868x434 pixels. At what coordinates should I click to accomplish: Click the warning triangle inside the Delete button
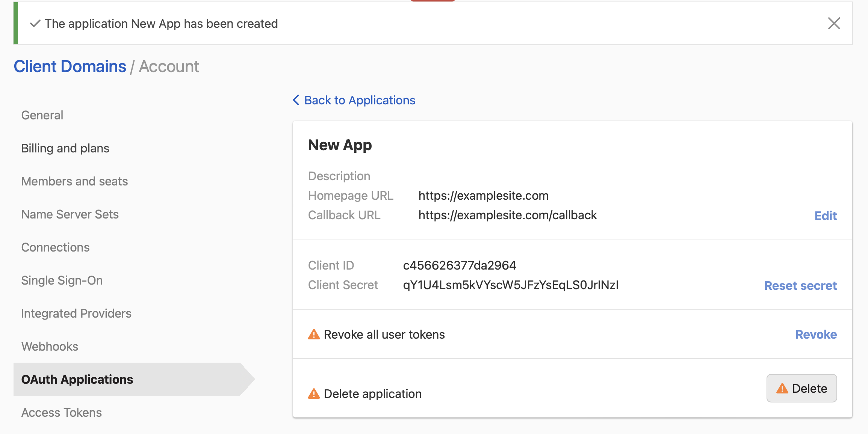[783, 388]
